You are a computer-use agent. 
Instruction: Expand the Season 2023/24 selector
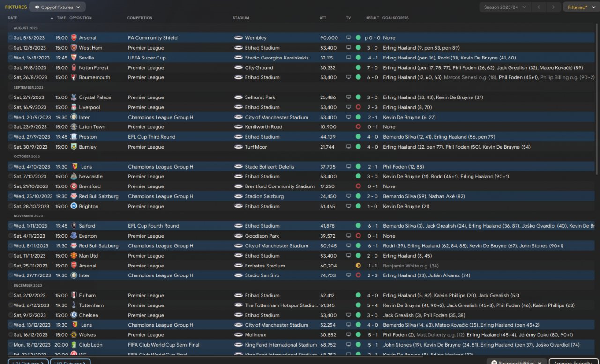tap(505, 7)
